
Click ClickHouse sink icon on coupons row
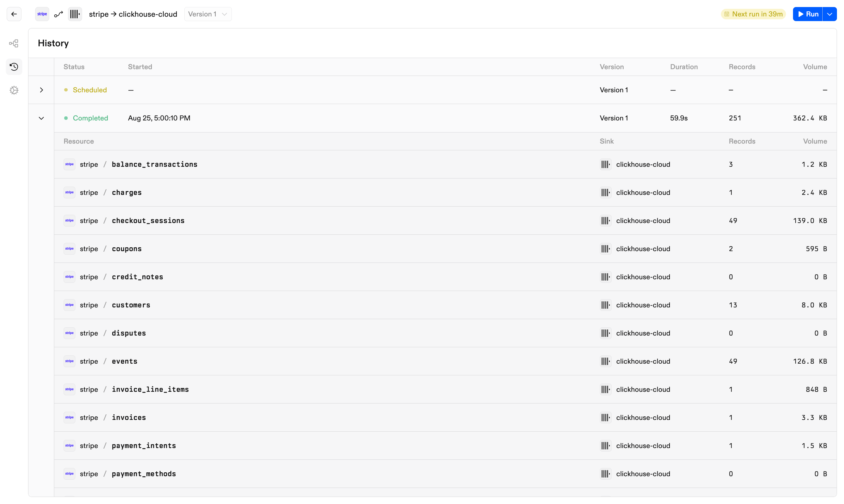pos(605,248)
